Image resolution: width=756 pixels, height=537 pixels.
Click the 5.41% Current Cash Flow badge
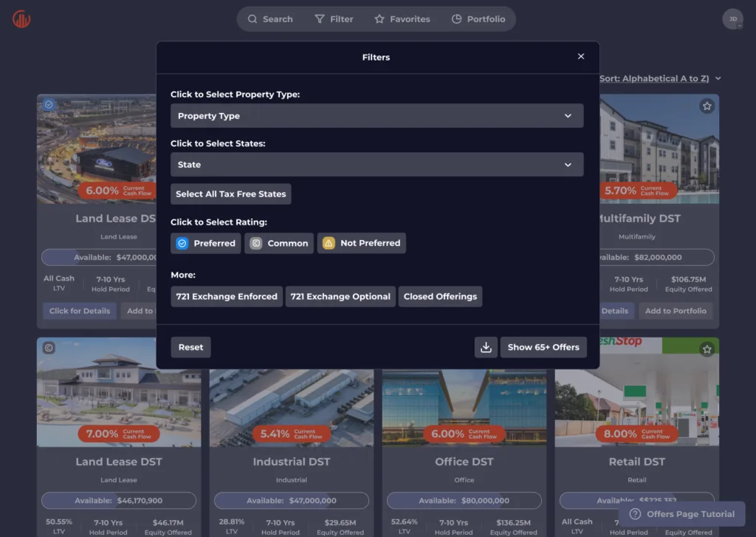[x=291, y=434]
